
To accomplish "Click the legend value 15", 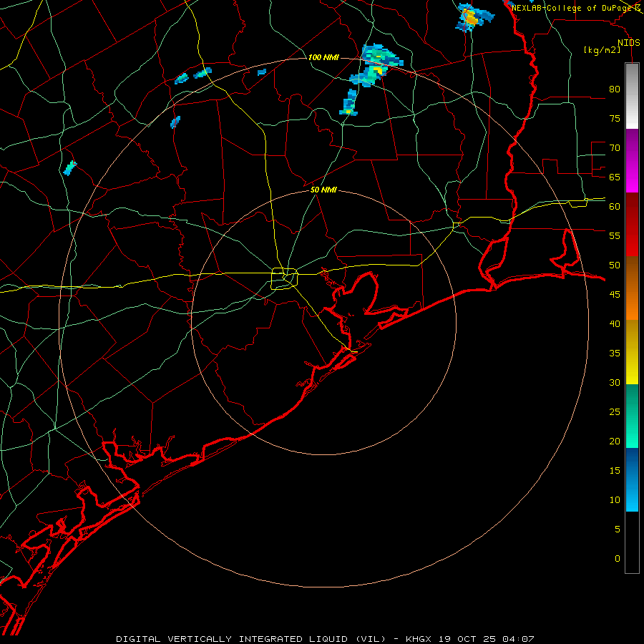I will [x=615, y=471].
